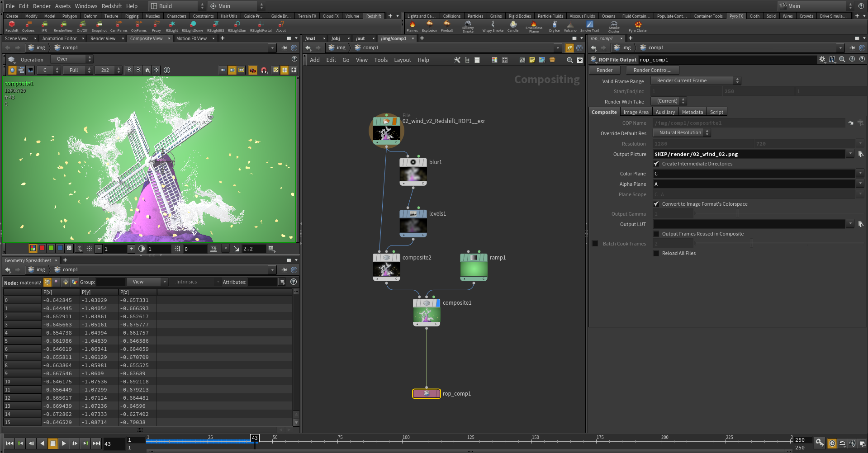Toggle the alpha channel display button
Screen dimensions: 868x453
point(69,248)
